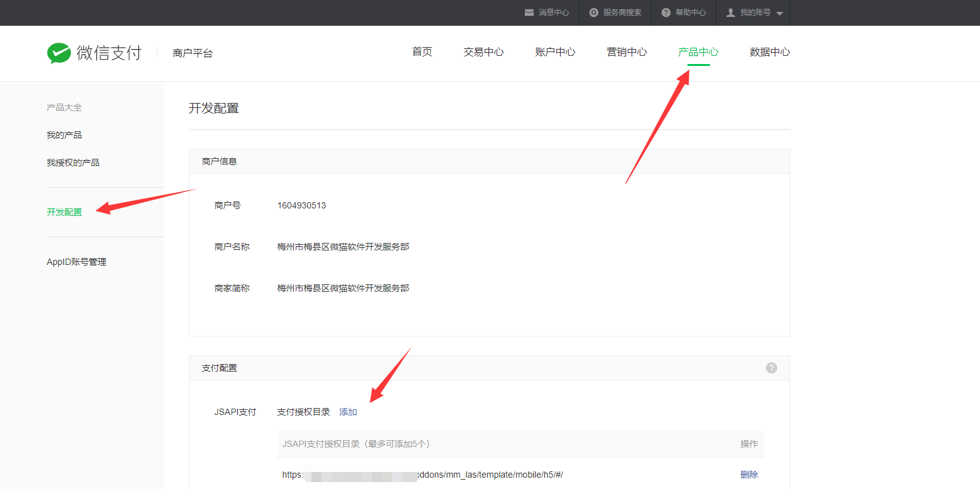This screenshot has width=980, height=489.
Task: Click the search icon beside 服务商搜索
Action: coord(594,13)
